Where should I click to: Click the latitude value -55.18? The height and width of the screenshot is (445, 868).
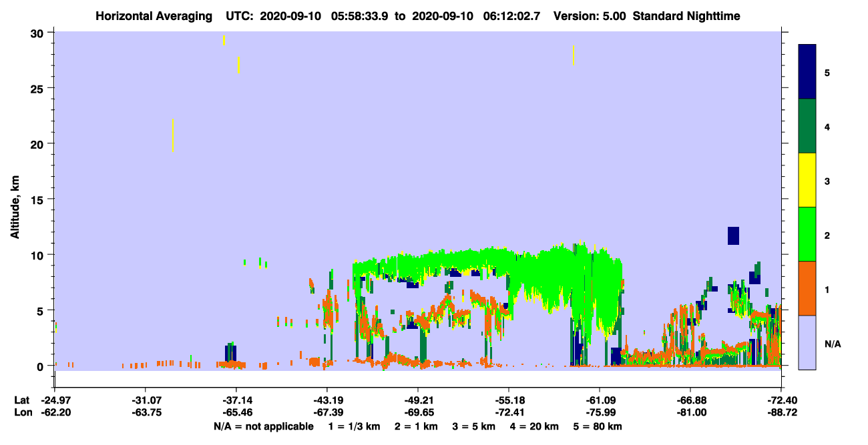[x=509, y=400]
